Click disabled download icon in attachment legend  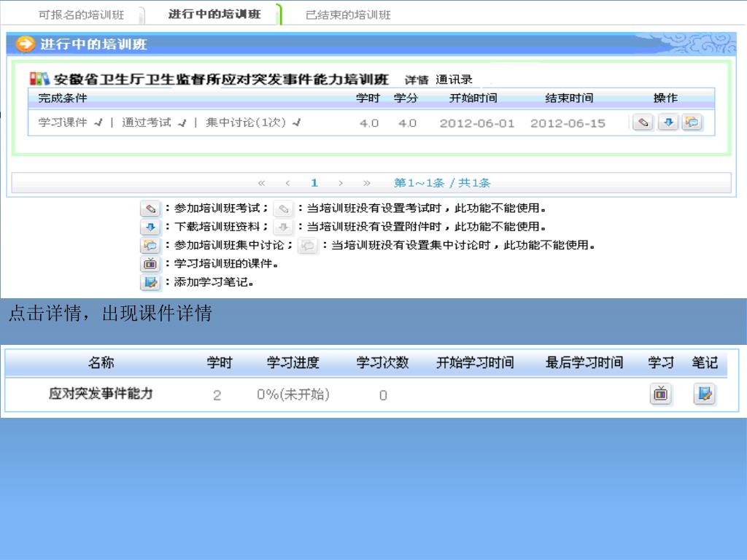(x=283, y=227)
